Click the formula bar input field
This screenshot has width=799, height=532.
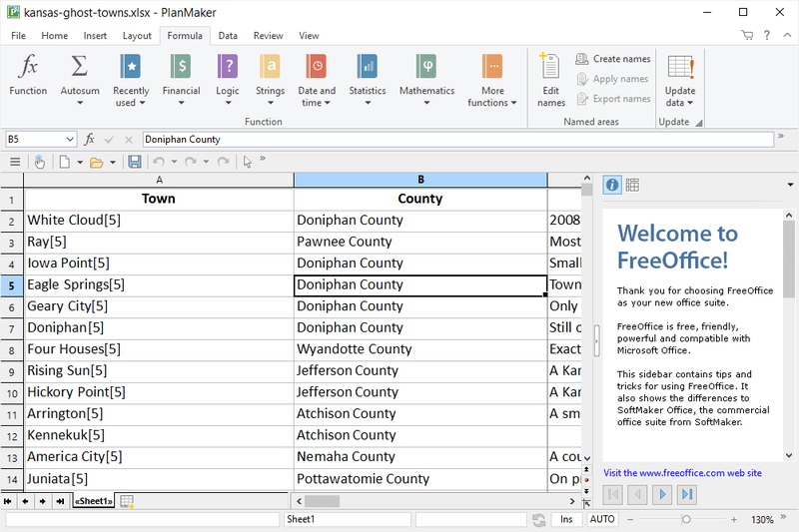pyautogui.click(x=457, y=139)
